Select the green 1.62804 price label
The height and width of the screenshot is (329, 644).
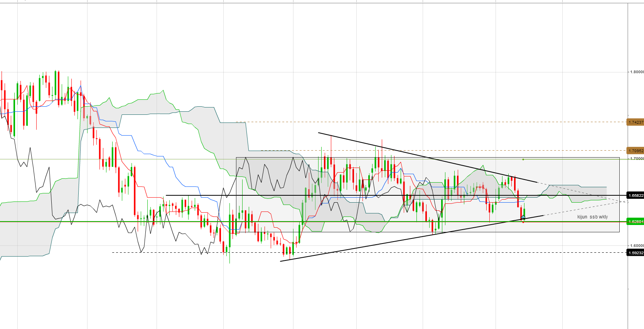pyautogui.click(x=636, y=222)
